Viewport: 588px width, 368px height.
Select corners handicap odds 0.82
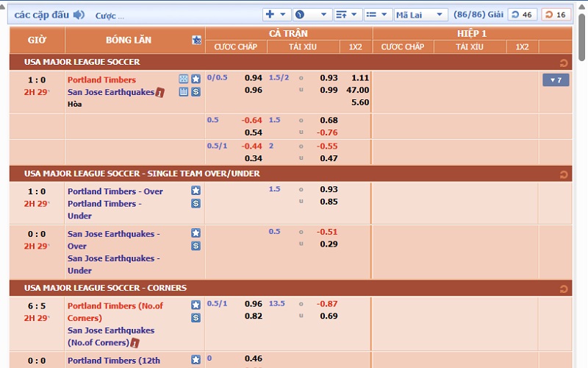pyautogui.click(x=253, y=316)
